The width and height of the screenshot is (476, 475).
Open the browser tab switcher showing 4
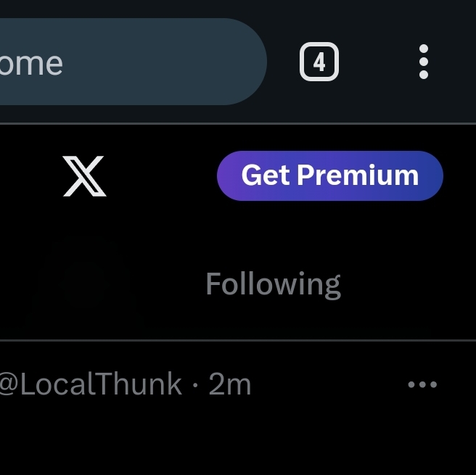pos(319,62)
